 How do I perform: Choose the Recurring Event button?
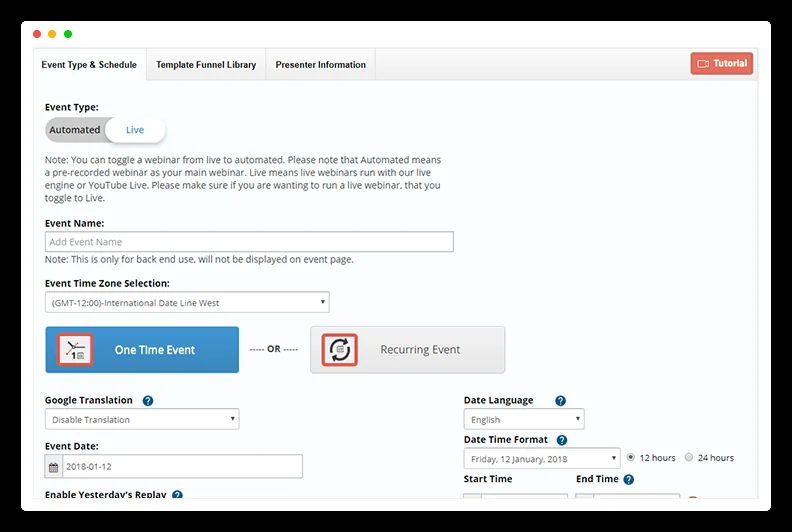pos(408,350)
